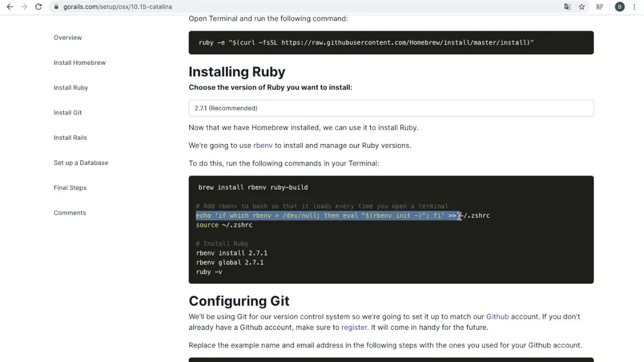This screenshot has width=644, height=362.
Task: Click the '# Add rbenv to bash' comment
Action: coord(322,206)
